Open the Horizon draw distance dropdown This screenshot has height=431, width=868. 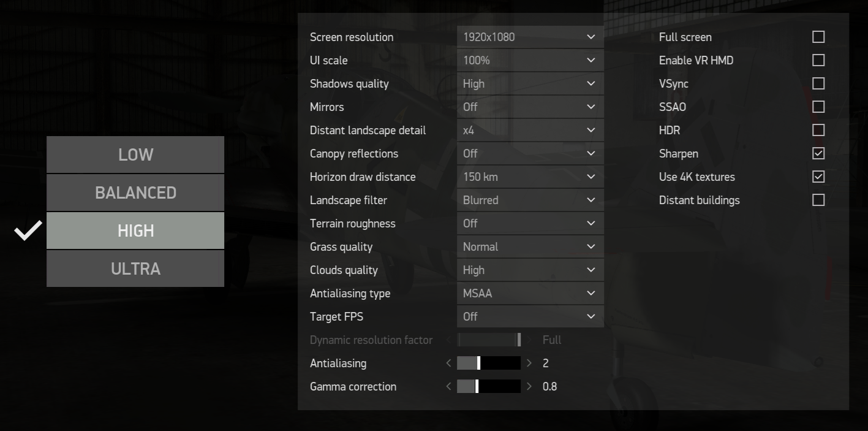click(530, 177)
